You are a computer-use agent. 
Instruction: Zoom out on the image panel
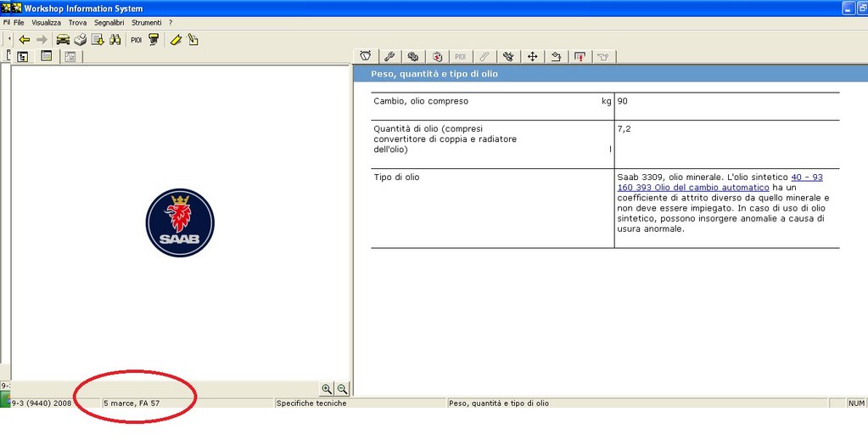pyautogui.click(x=342, y=388)
